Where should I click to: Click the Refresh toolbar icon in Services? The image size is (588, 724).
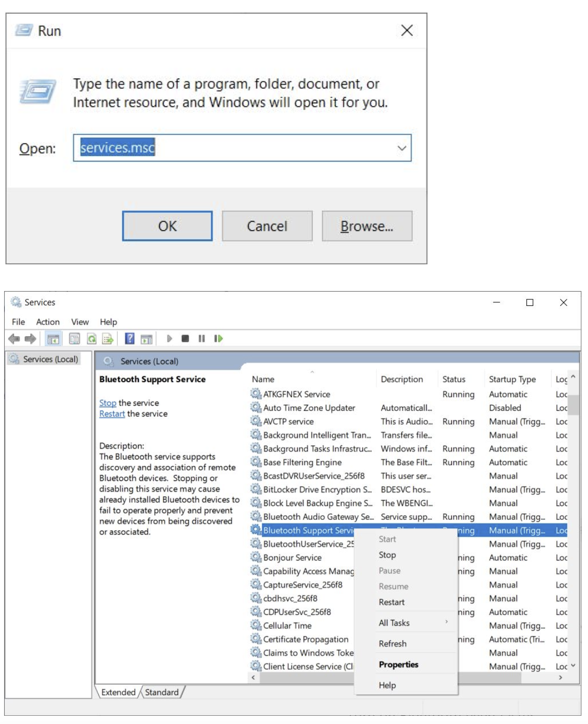coord(91,339)
